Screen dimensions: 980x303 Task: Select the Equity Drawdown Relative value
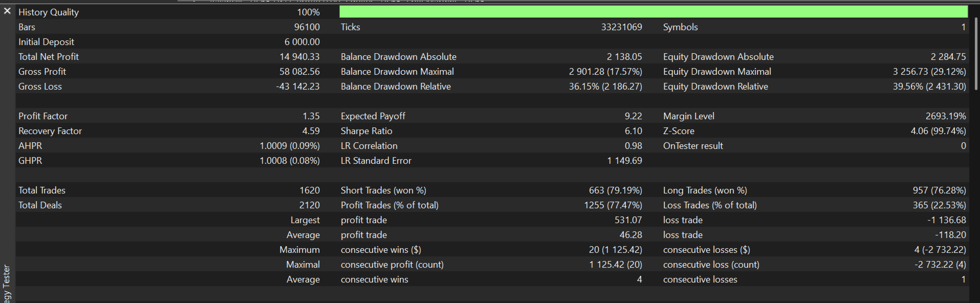click(929, 86)
